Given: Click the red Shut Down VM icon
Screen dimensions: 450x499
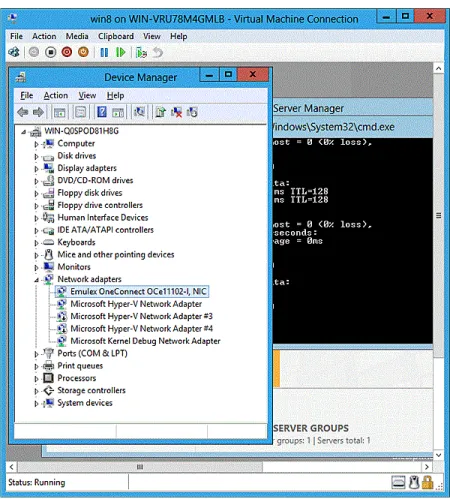Looking at the screenshot, I should coord(67,52).
